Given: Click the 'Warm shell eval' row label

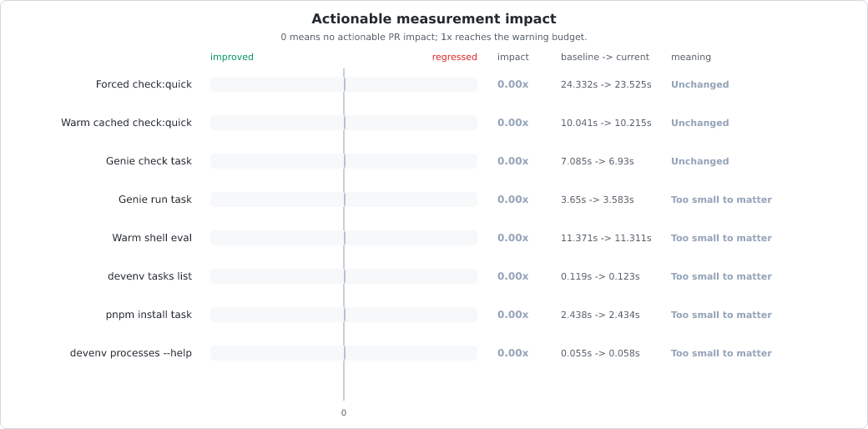Looking at the screenshot, I should 152,238.
